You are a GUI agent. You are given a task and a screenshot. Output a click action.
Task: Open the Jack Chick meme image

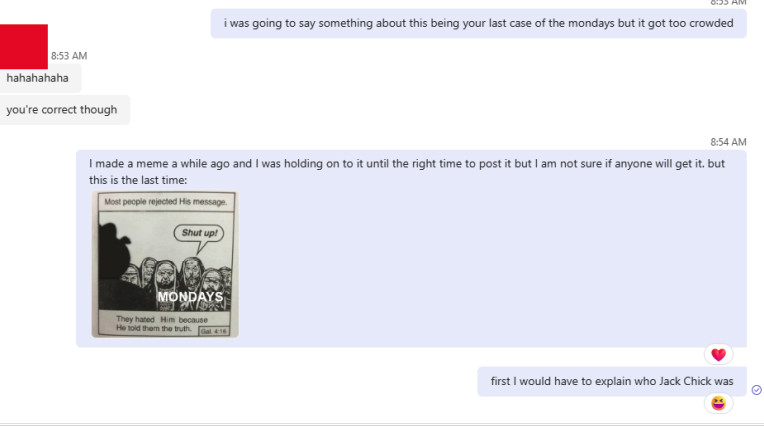(165, 264)
